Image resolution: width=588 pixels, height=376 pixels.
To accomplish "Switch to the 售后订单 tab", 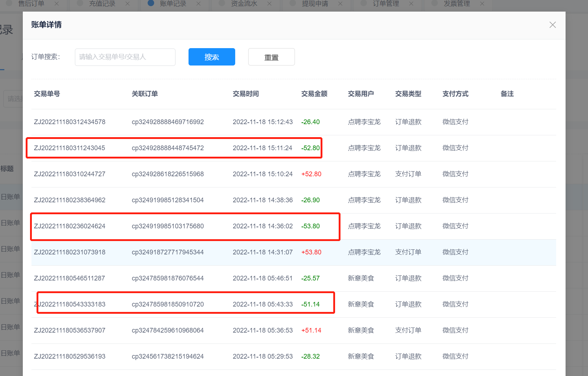I will pyautogui.click(x=31, y=4).
